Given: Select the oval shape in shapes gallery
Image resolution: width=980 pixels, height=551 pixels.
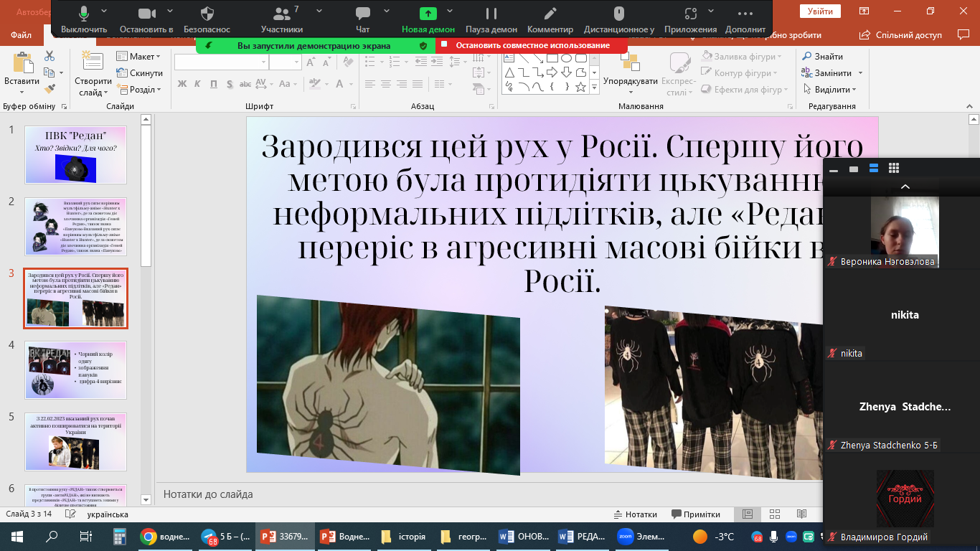Looking at the screenshot, I should 566,57.
